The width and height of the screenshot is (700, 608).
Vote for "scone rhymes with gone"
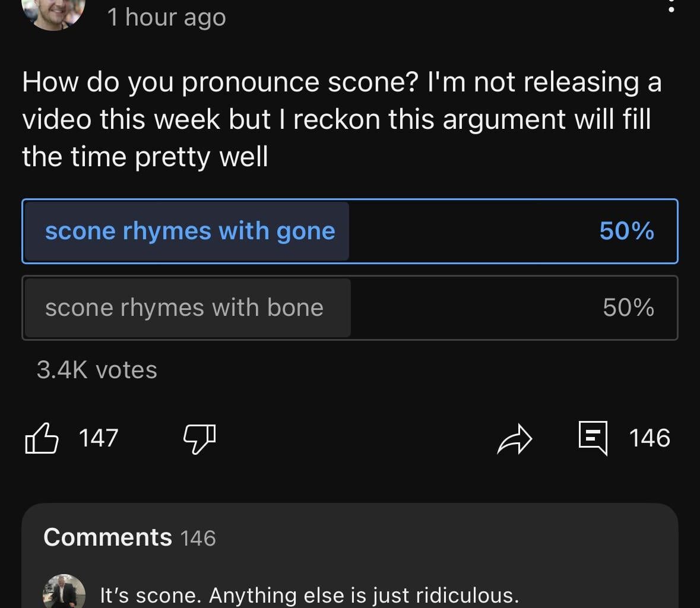(x=190, y=231)
